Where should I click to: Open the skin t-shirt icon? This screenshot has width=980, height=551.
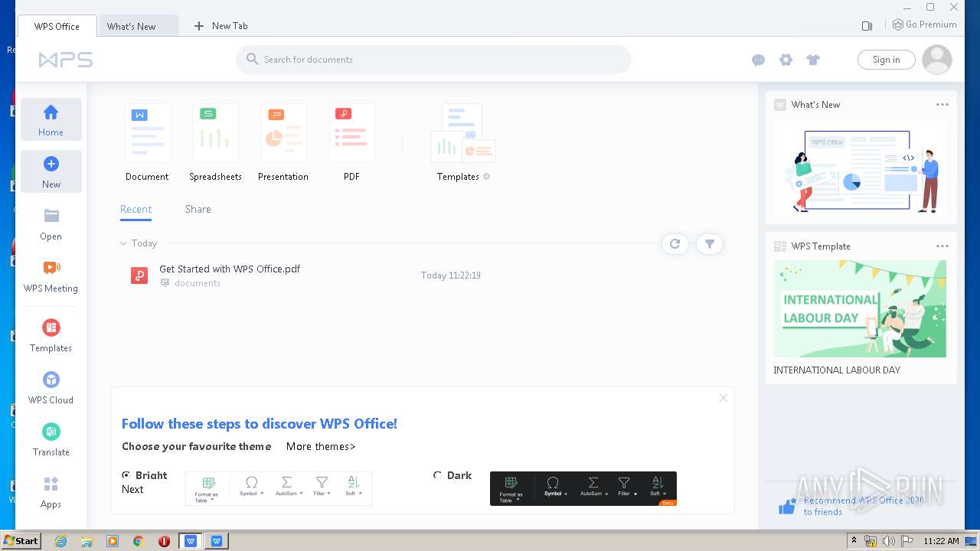[813, 60]
